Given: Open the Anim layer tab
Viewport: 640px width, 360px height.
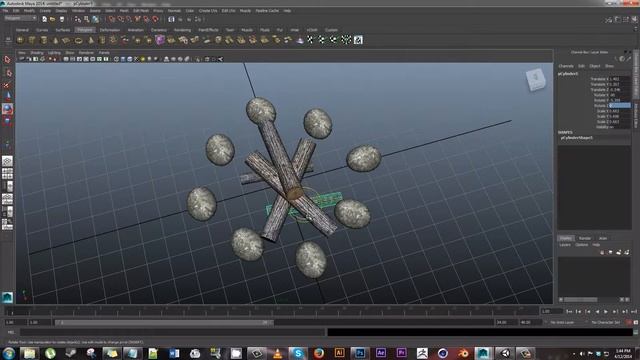Looking at the screenshot, I should 603,238.
